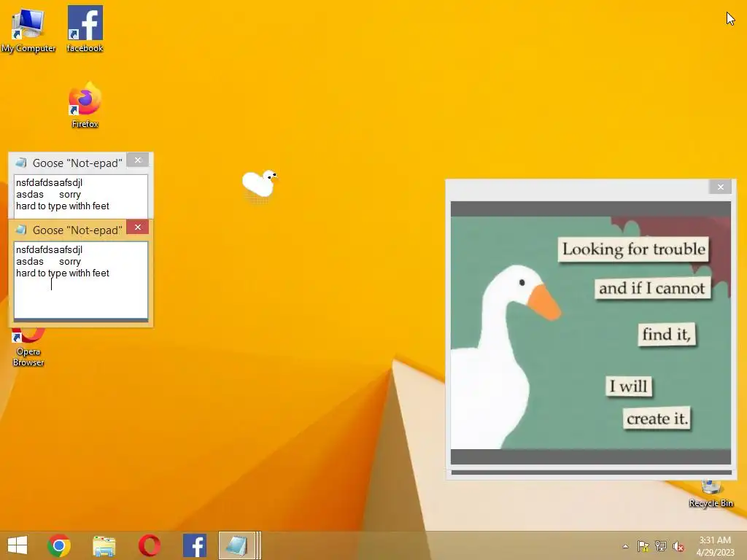Select the Goose Not-epad taskbar button
Screen dimensions: 747x560
click(239, 545)
